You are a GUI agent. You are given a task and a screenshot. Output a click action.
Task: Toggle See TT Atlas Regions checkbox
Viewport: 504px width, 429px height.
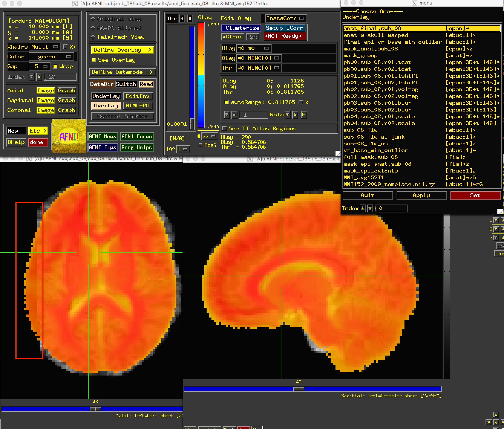[x=224, y=128]
